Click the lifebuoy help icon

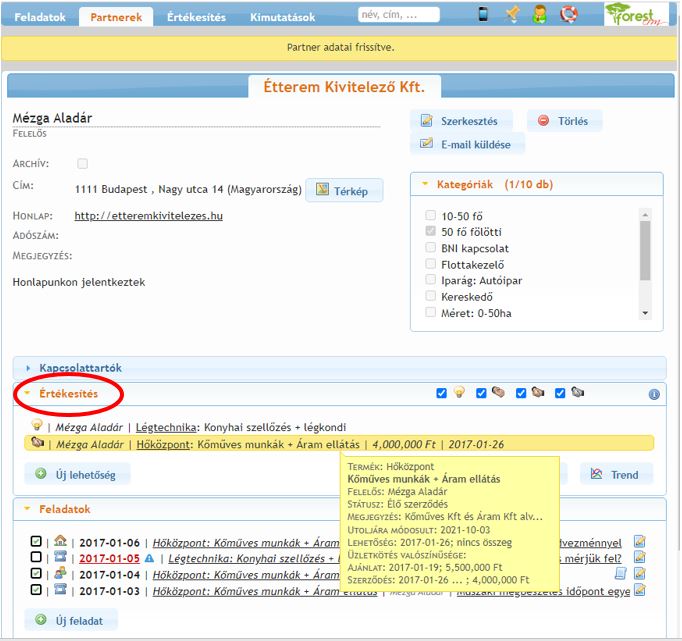568,14
